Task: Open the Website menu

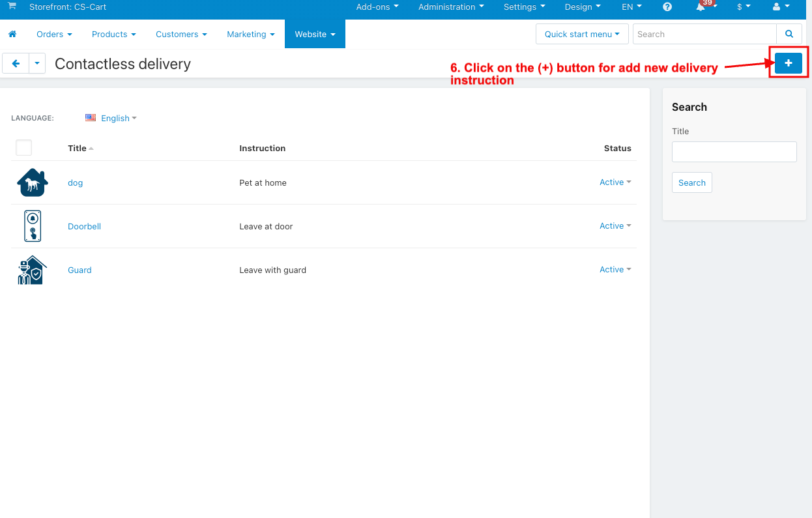Action: pyautogui.click(x=315, y=34)
